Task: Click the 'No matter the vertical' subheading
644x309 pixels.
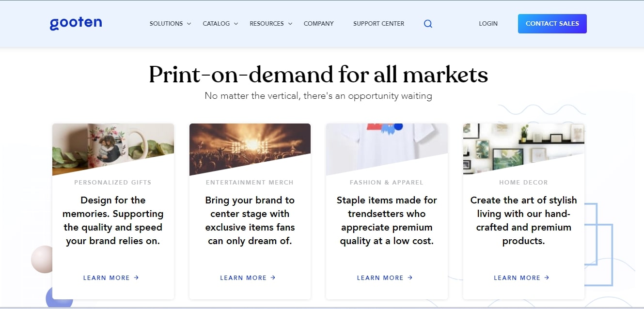Action: (318, 96)
